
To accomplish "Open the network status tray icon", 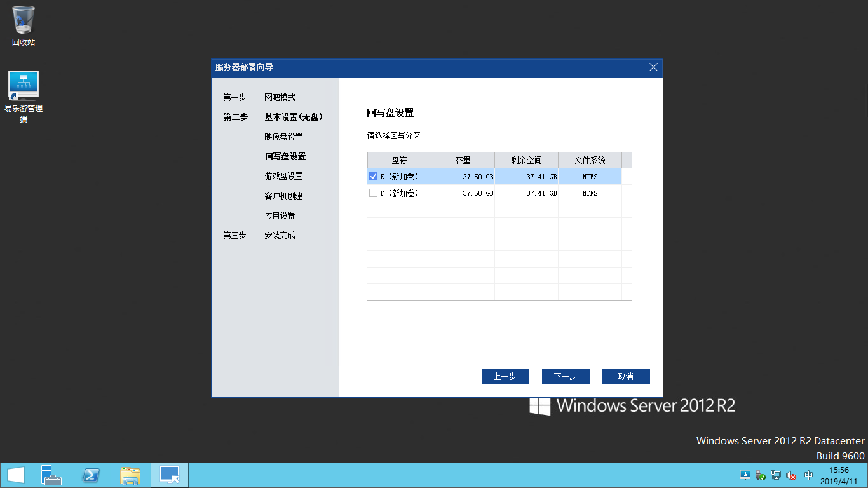I will pos(776,475).
